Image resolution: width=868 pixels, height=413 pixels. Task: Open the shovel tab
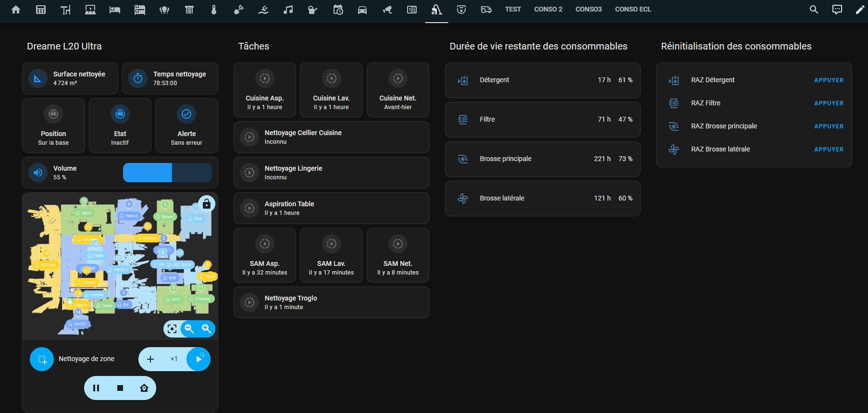(x=238, y=10)
